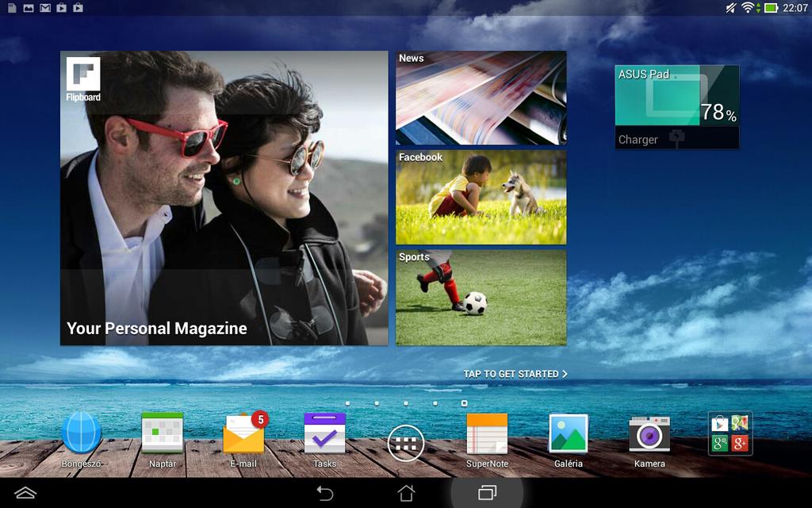Tap the muted sound status icon
812x508 pixels.
[x=730, y=8]
